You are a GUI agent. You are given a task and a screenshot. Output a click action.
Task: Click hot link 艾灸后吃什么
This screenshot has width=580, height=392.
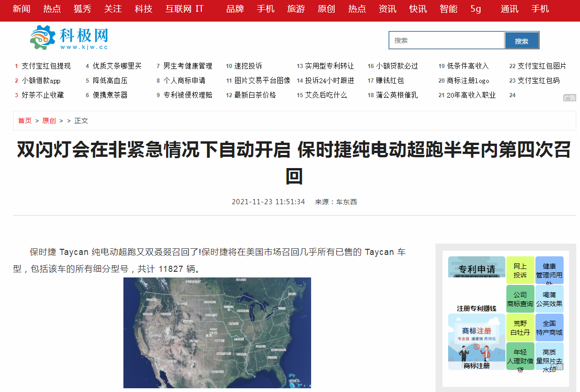[326, 95]
